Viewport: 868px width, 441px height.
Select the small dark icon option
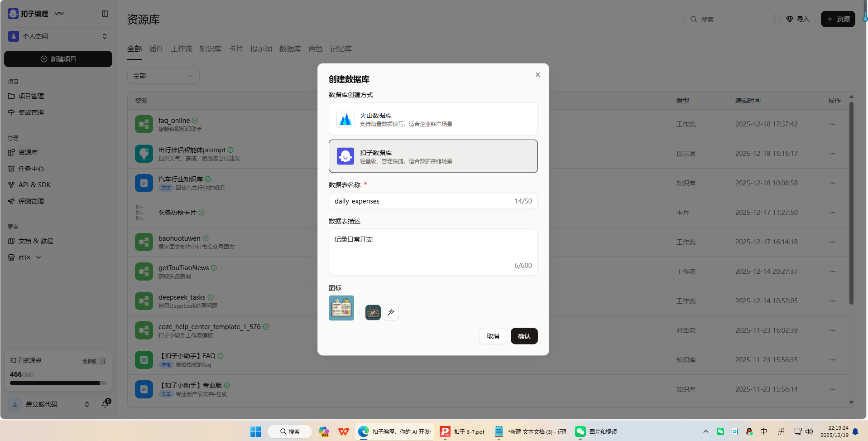coord(373,313)
